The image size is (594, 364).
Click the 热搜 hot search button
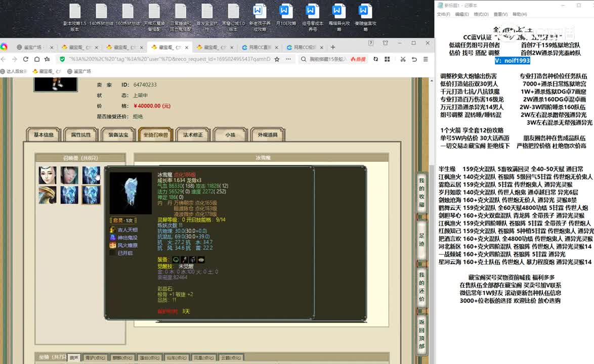pyautogui.click(x=358, y=59)
